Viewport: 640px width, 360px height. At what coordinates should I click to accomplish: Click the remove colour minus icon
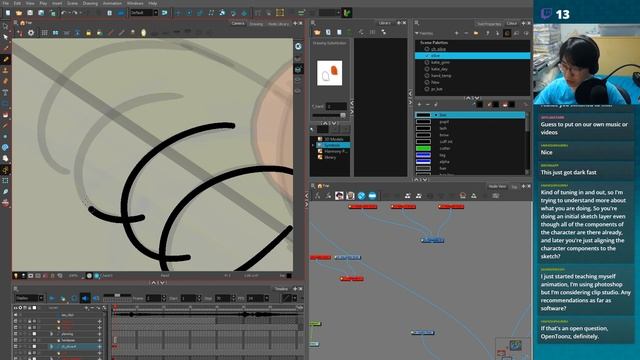click(427, 104)
